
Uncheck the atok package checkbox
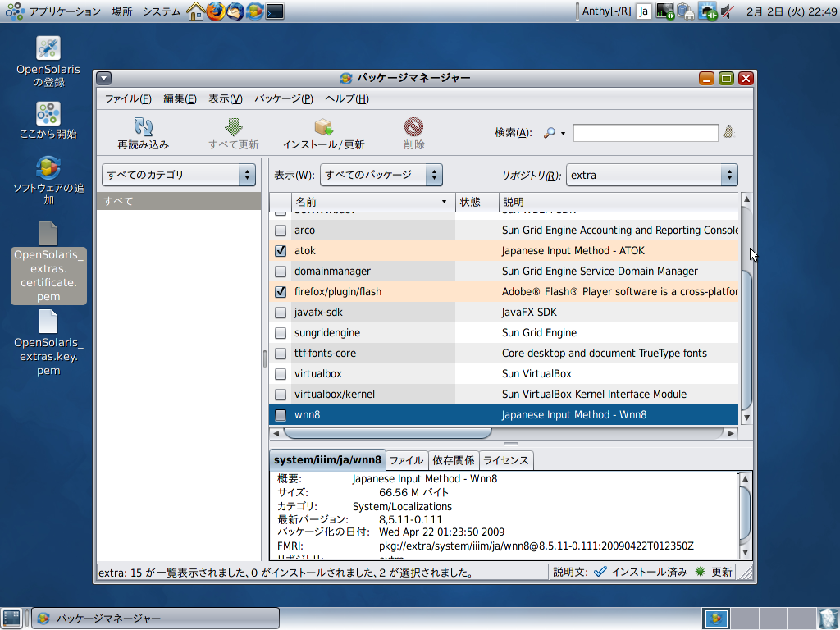tap(281, 251)
